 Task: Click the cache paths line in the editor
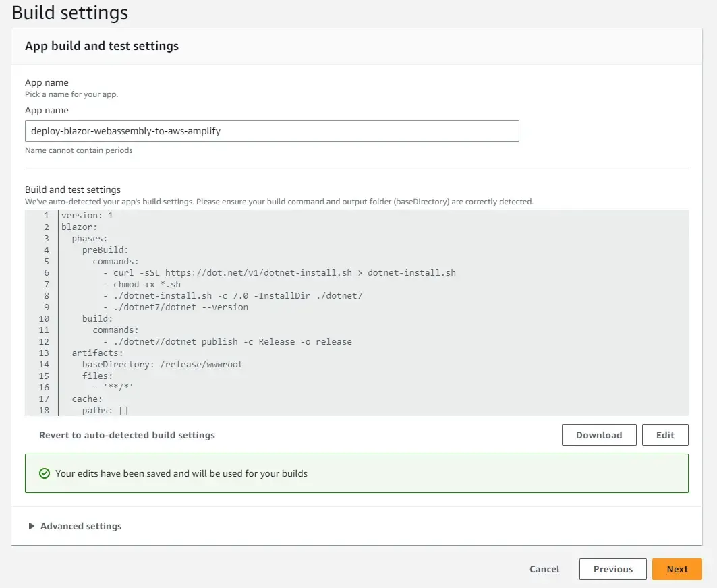click(96, 410)
